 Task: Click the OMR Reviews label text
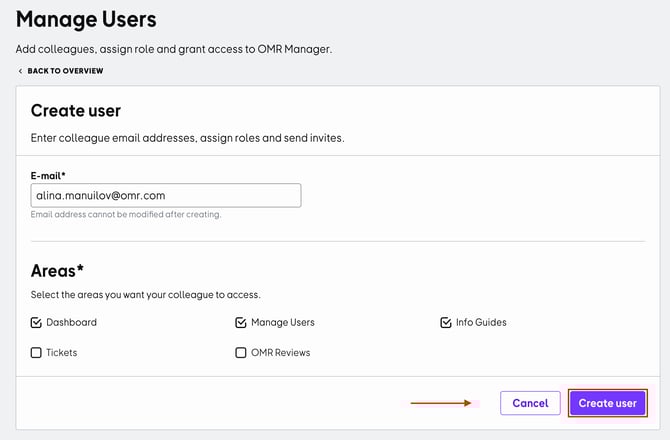click(x=280, y=353)
